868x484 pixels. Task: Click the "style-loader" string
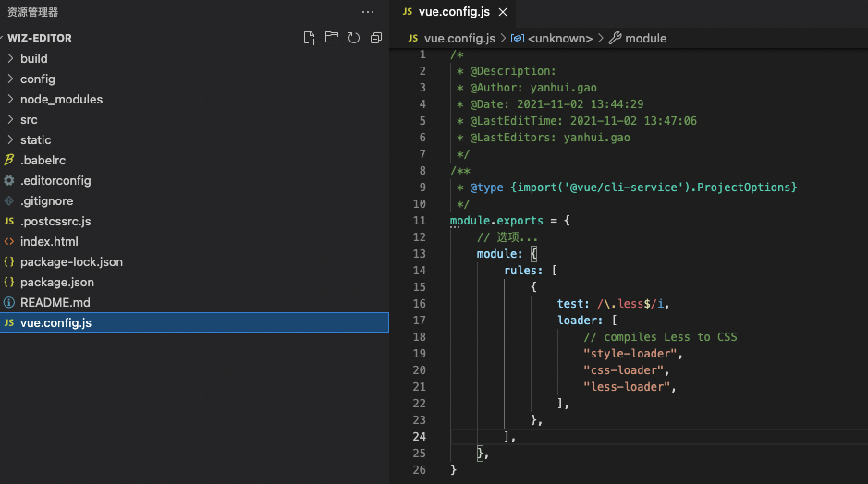point(630,354)
